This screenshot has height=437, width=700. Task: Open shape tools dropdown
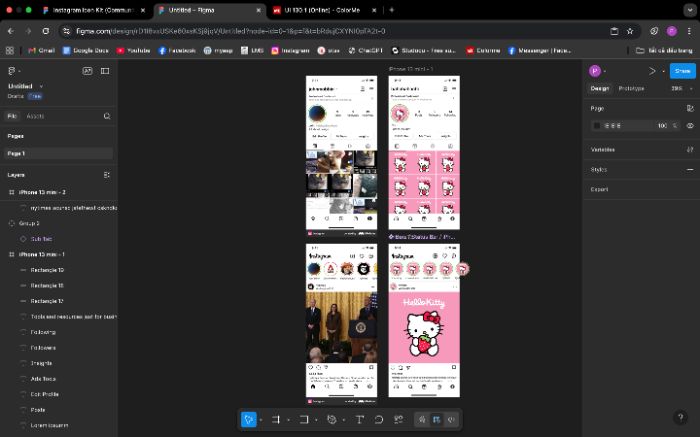[316, 420]
